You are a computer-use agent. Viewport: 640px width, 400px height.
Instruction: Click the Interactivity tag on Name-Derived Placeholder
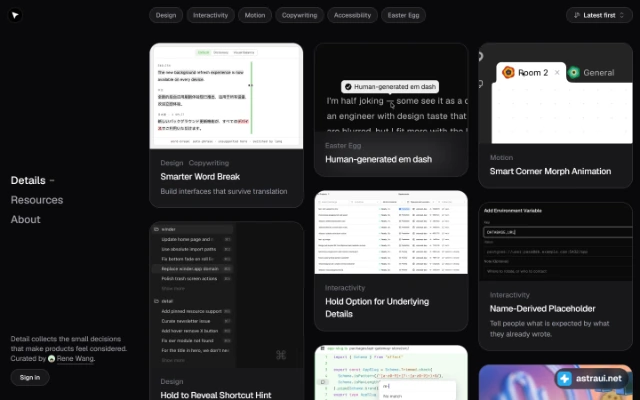[509, 295]
